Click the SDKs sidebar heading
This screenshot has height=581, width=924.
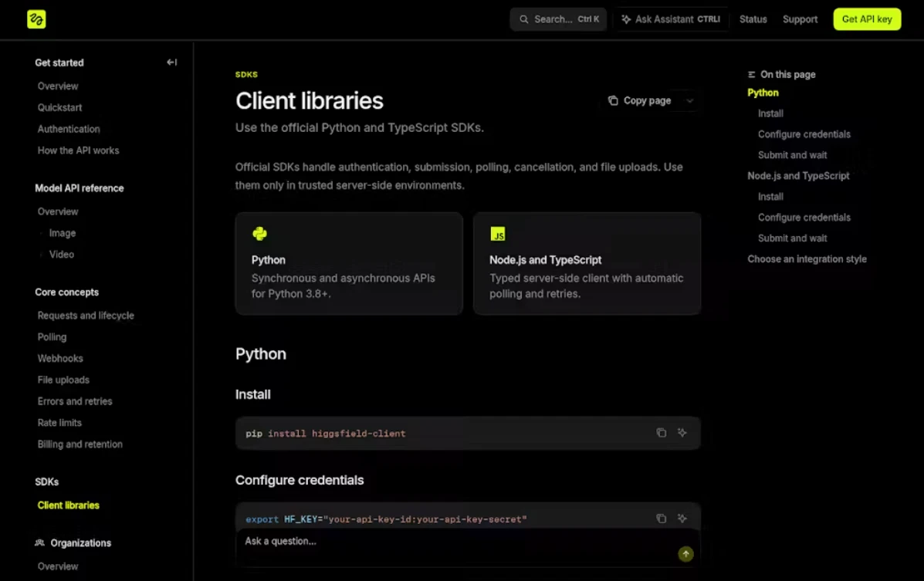(46, 482)
